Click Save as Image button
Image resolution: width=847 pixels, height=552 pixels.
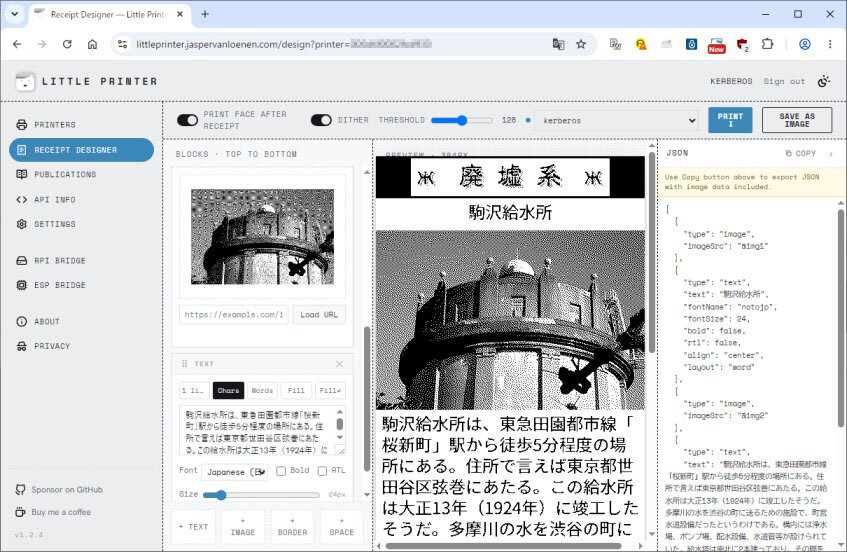(x=797, y=120)
